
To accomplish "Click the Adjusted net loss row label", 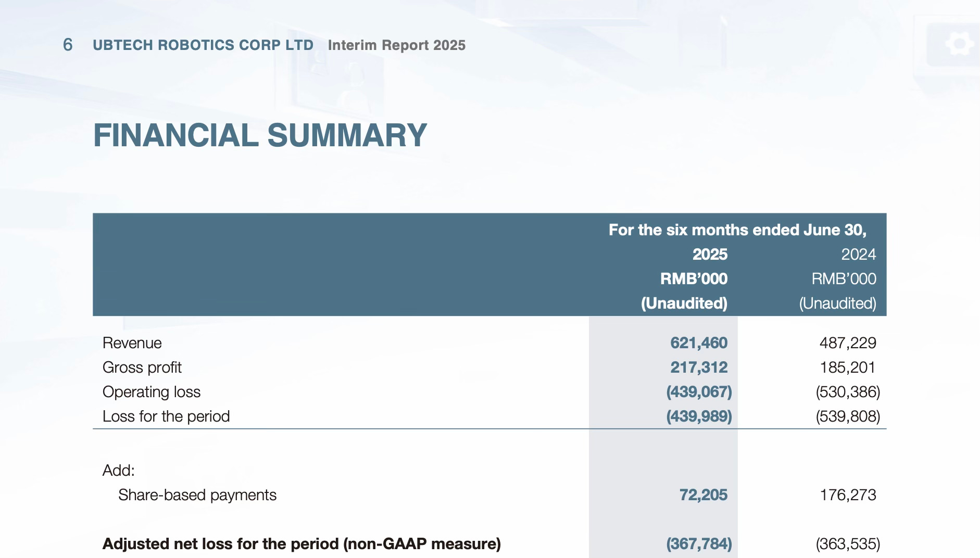I will (x=301, y=544).
